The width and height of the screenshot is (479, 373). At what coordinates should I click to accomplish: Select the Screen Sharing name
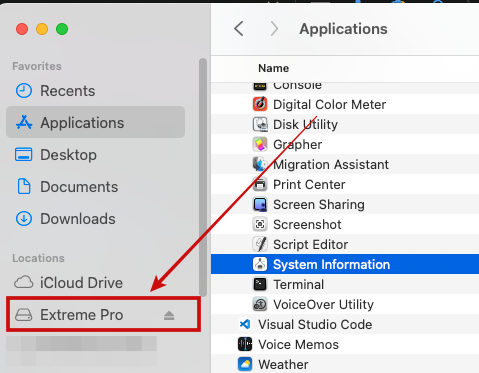coord(319,205)
